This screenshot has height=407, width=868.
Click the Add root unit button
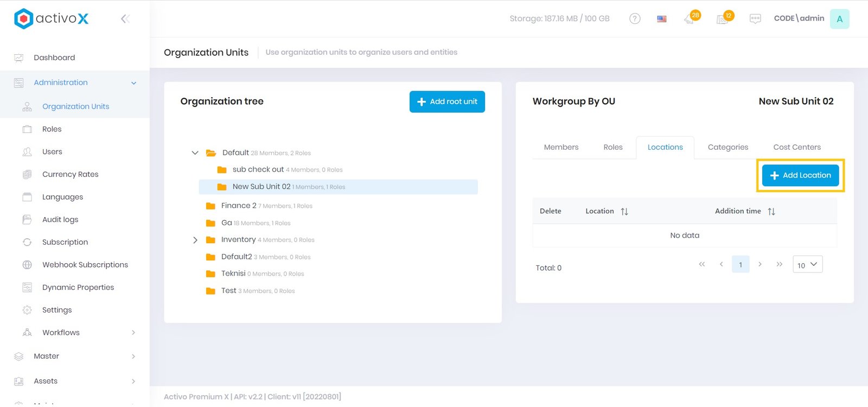tap(447, 101)
